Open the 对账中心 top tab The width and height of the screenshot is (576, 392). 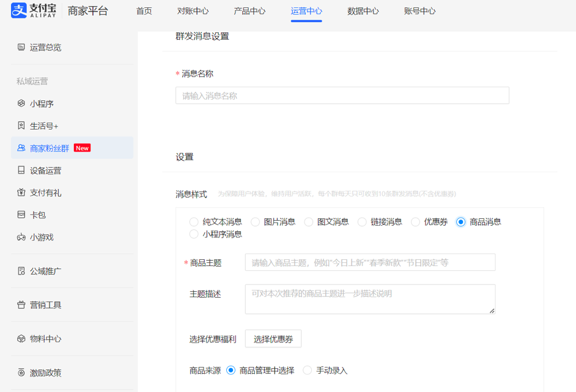[193, 11]
